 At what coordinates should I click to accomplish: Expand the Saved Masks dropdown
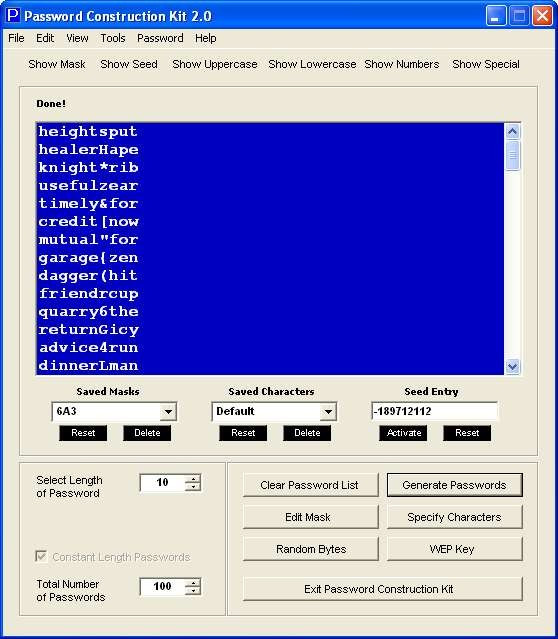click(168, 412)
